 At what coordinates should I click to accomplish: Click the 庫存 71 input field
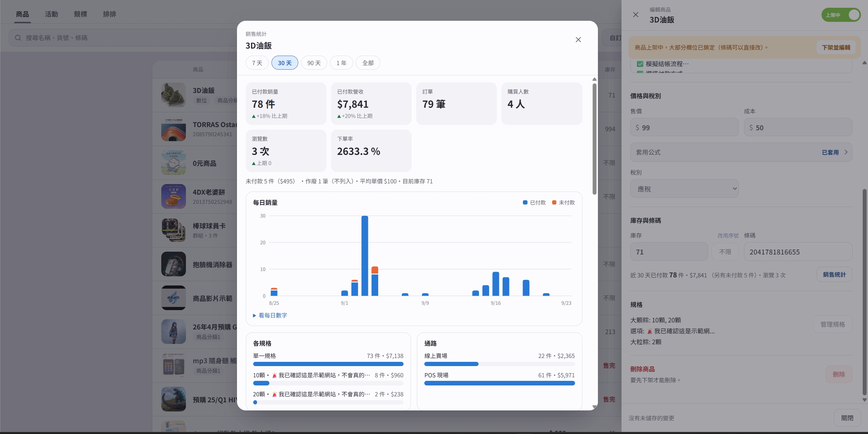pyautogui.click(x=669, y=252)
